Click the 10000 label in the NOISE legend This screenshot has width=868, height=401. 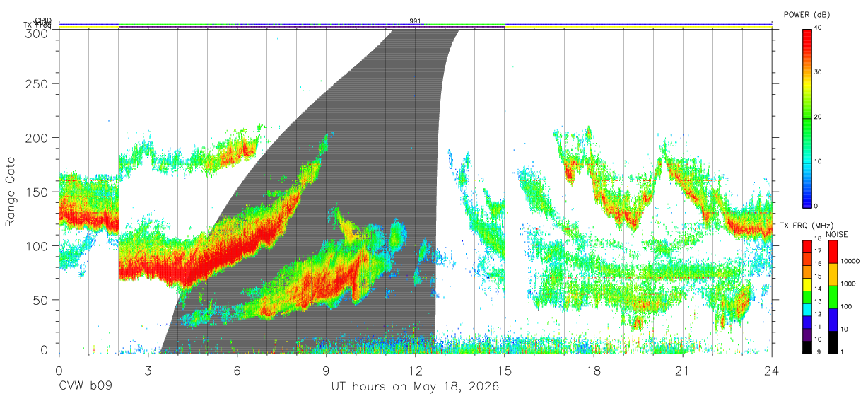click(x=850, y=261)
